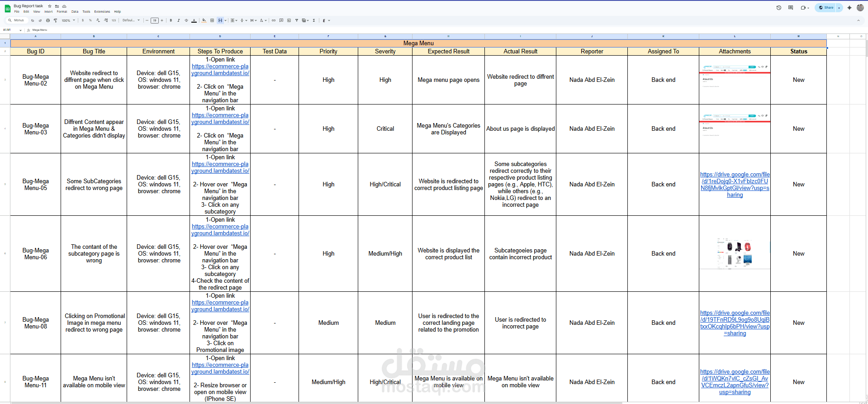Open Meet video call dropdown
This screenshot has width=868, height=404.
click(x=805, y=8)
